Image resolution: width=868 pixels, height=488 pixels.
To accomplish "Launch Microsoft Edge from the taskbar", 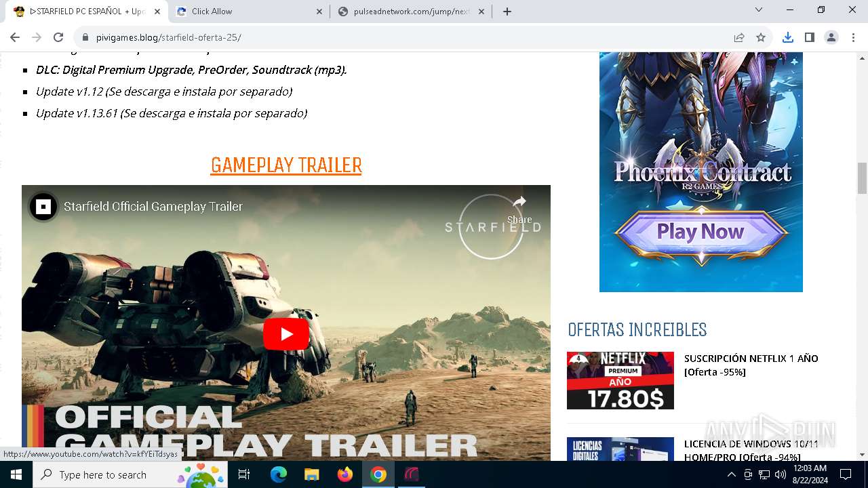I will coord(279,474).
